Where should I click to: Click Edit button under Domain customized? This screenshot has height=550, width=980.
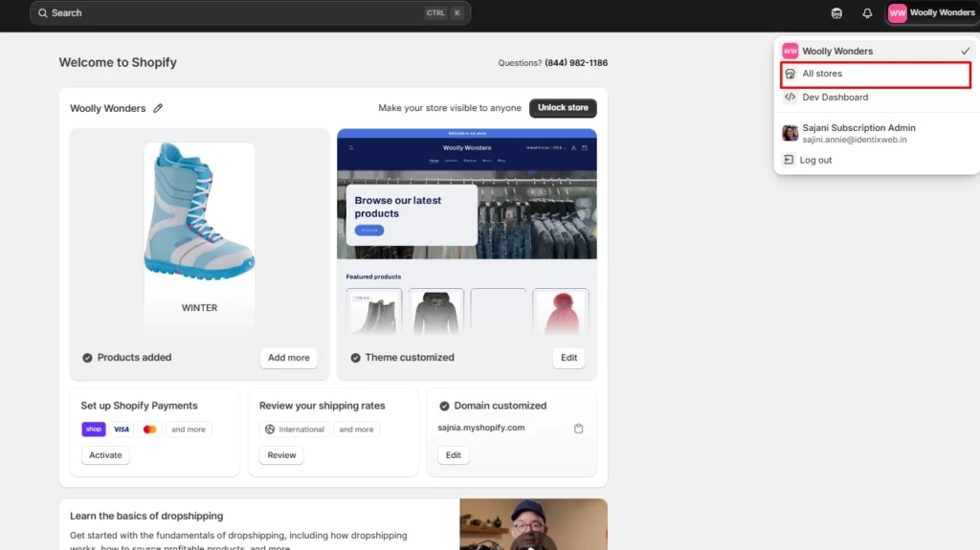(453, 455)
